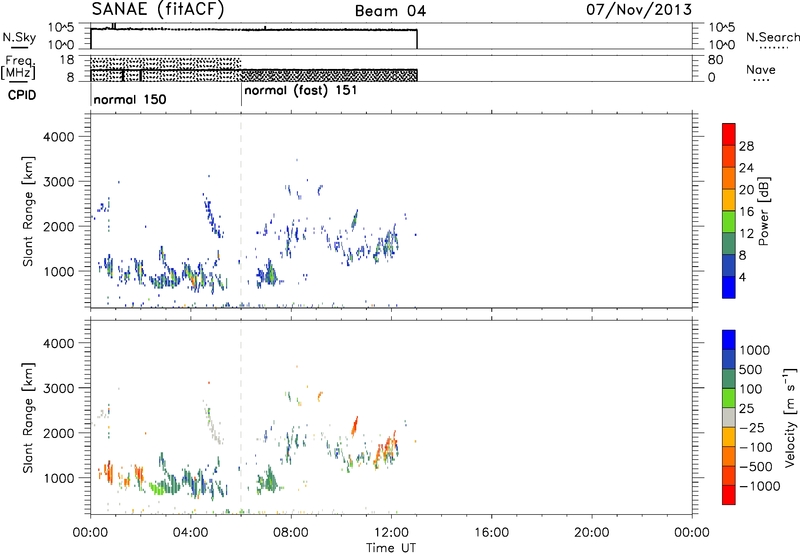Viewport: 800px width, 554px height.
Task: Click the Slant Range label of velocity panel
Action: [x=28, y=418]
